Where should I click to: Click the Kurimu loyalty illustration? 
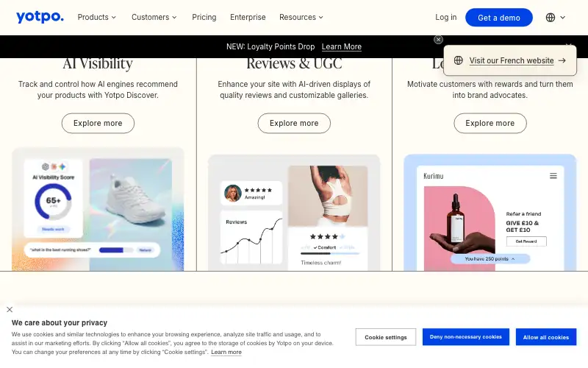click(x=490, y=213)
